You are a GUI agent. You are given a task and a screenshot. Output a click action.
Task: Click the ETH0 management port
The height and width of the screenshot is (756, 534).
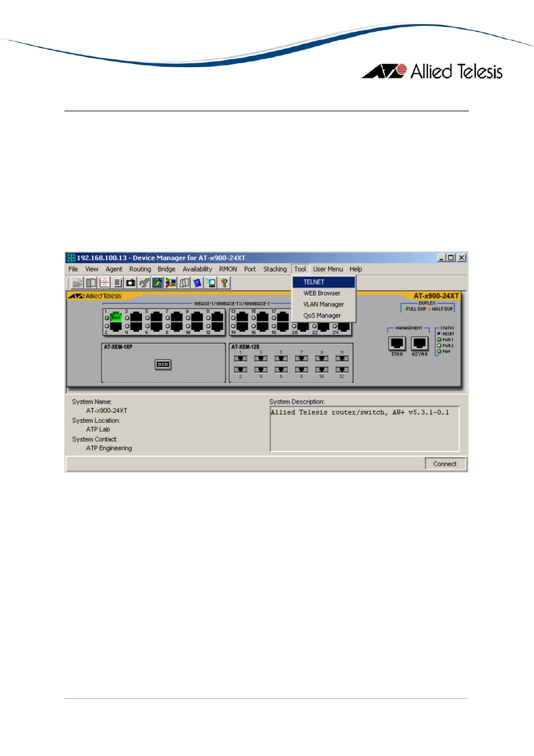point(397,343)
